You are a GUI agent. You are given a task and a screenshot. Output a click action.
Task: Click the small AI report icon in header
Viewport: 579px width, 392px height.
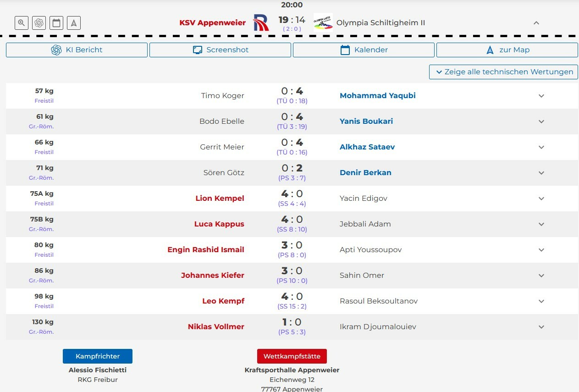[39, 23]
